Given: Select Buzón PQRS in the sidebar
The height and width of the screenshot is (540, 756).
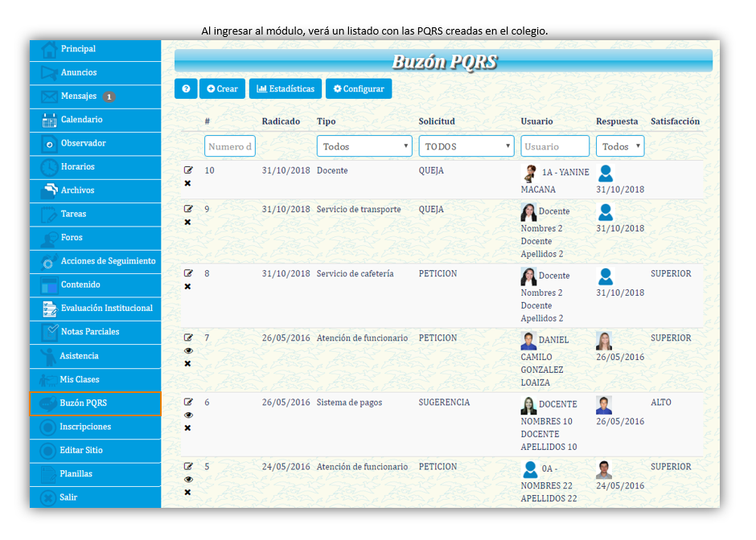Looking at the screenshot, I should [x=95, y=403].
